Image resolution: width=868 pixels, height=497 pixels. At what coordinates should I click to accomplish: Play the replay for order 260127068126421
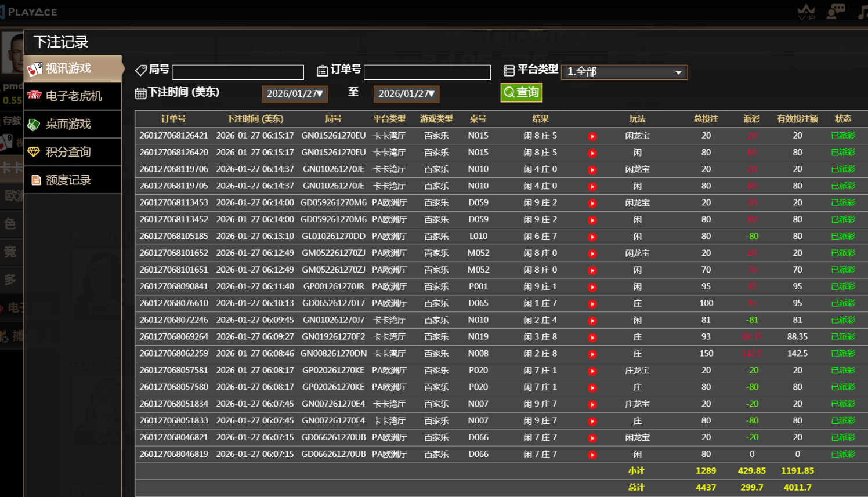[x=592, y=136]
